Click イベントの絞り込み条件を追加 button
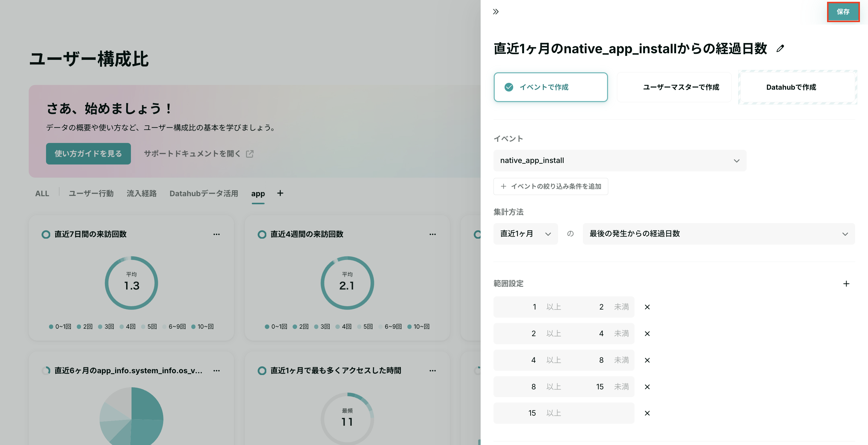 (x=551, y=186)
